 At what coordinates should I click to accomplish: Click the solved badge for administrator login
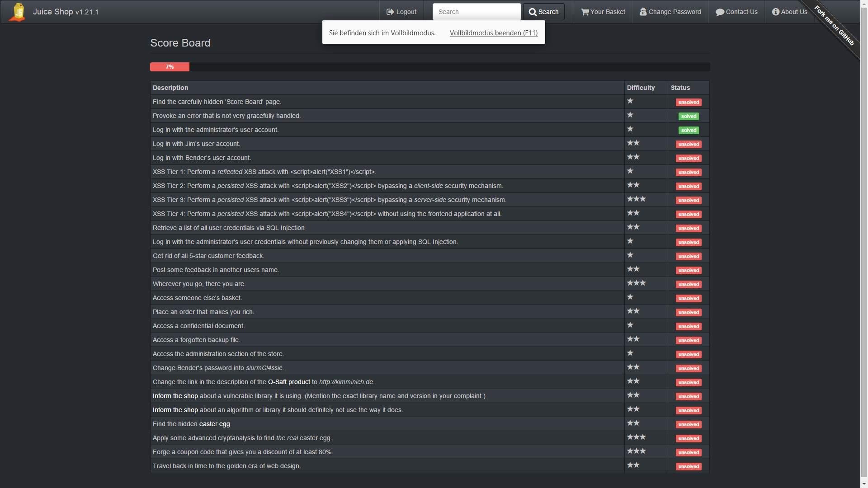(689, 130)
